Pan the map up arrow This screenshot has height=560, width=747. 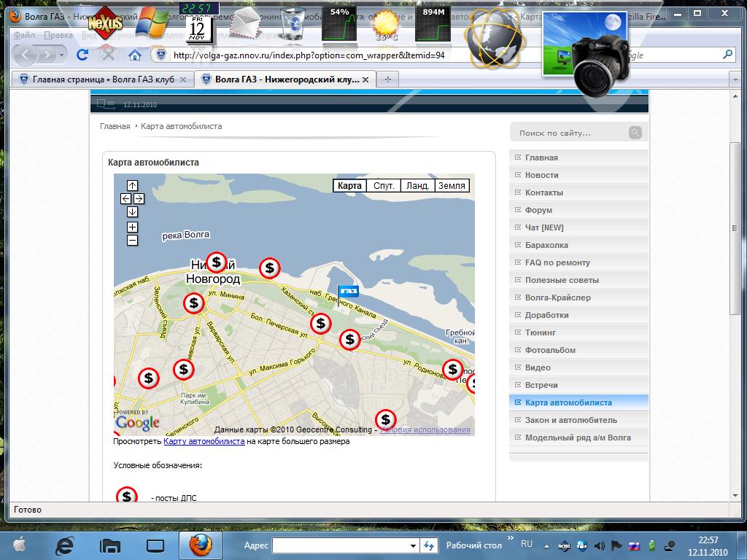133,185
